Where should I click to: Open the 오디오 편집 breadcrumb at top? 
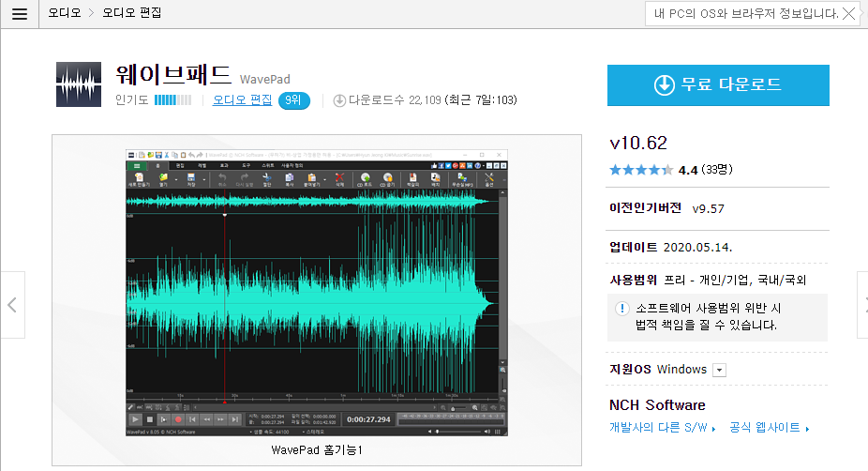coord(132,13)
